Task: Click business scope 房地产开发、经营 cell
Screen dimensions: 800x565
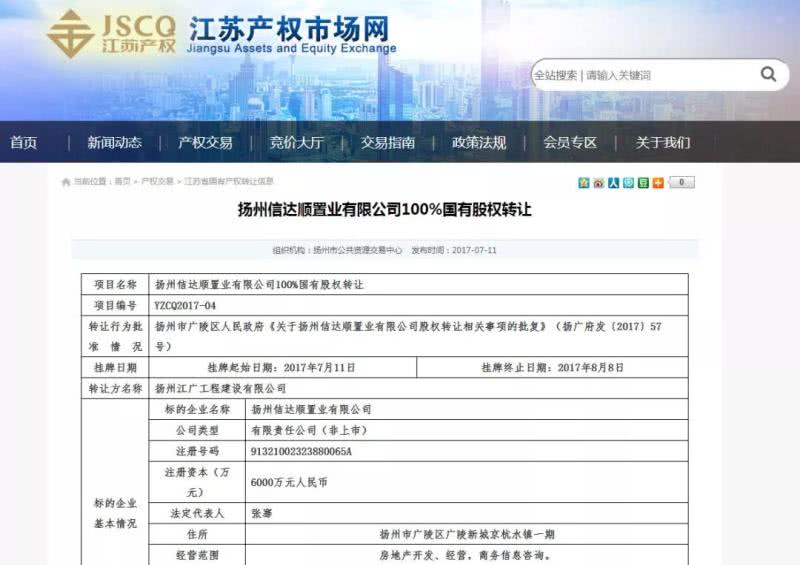Action: (x=466, y=555)
